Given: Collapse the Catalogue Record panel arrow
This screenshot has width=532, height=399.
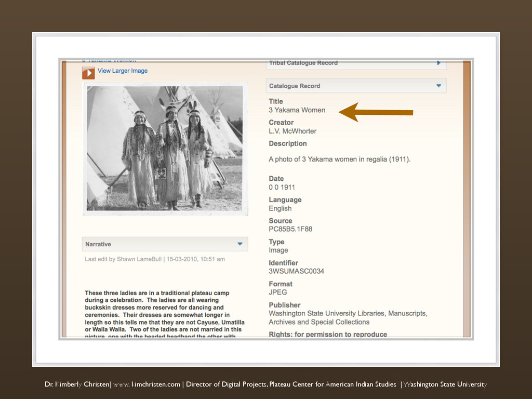Looking at the screenshot, I should (x=438, y=86).
